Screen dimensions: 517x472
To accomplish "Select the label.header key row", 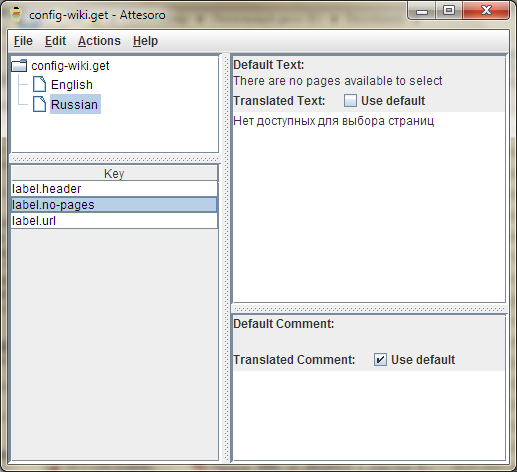I will (x=114, y=189).
